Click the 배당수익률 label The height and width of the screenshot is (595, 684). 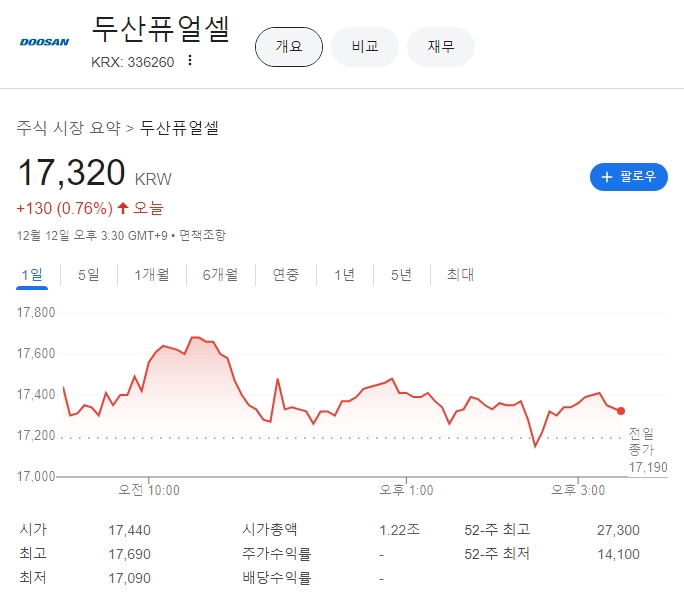tap(277, 578)
